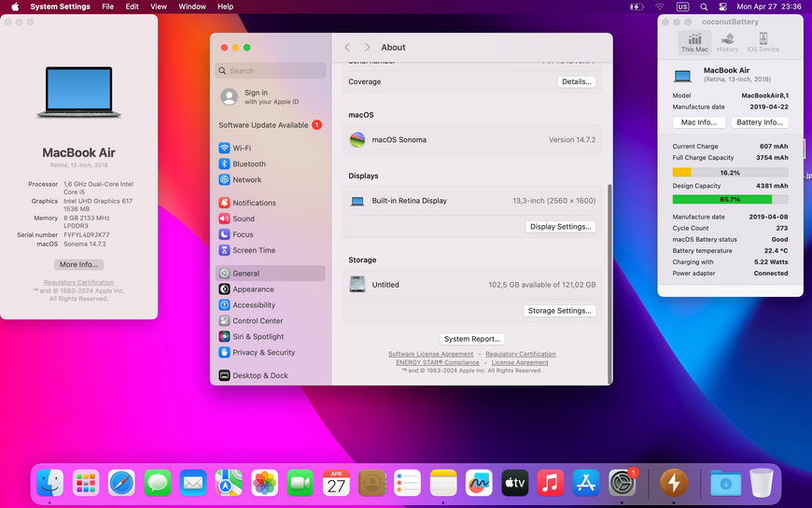Open ENERGY STAR Compliance link
The width and height of the screenshot is (812, 508).
[438, 362]
